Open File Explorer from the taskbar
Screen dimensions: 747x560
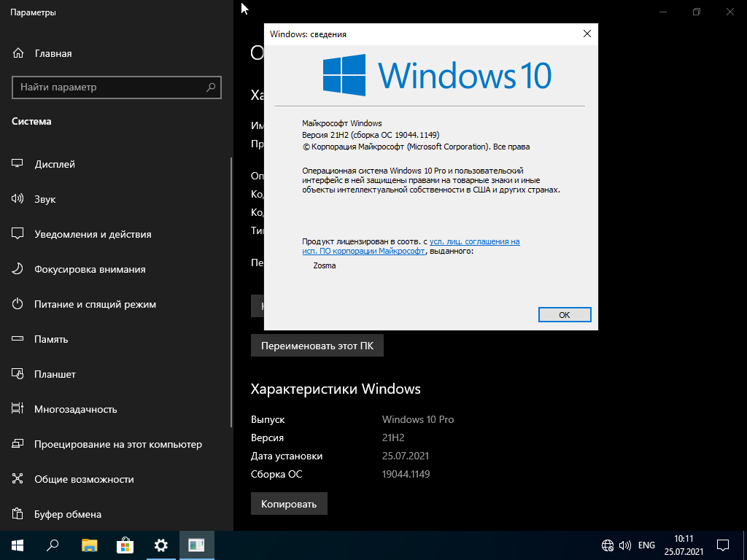click(x=89, y=545)
